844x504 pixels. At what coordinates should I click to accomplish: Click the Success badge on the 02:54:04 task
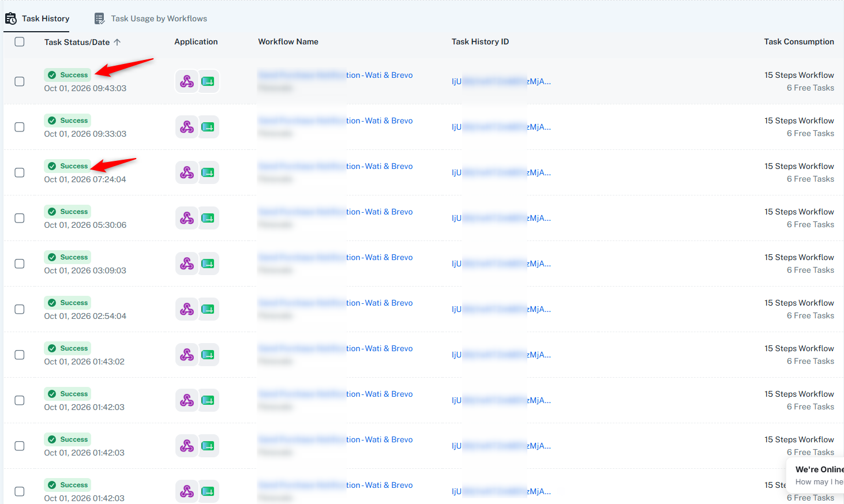click(x=67, y=303)
